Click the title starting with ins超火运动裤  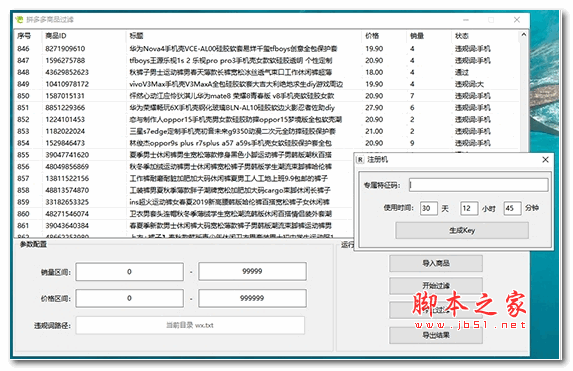(x=229, y=202)
